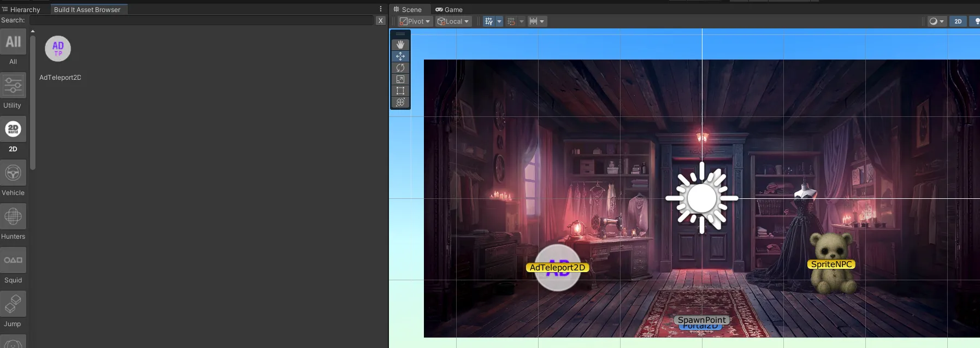Viewport: 980px width, 348px height.
Task: Open the panel options kebab menu
Action: pyautogui.click(x=381, y=9)
